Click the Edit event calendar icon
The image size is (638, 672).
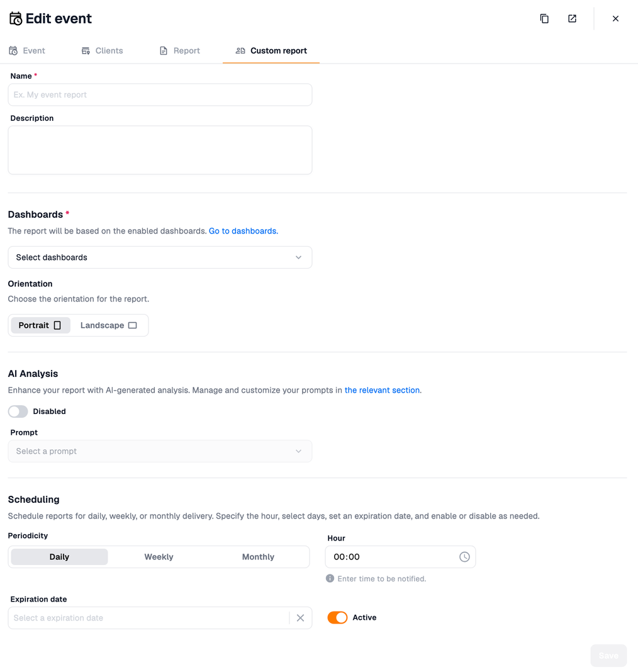pos(16,19)
